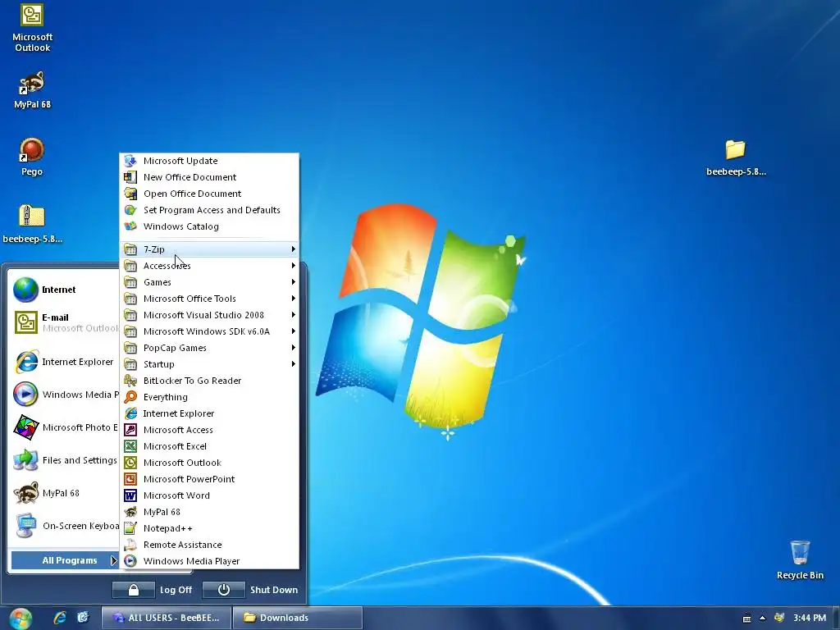Viewport: 840px width, 630px height.
Task: Open On-Screen Keyboard from Start menu
Action: click(65, 526)
